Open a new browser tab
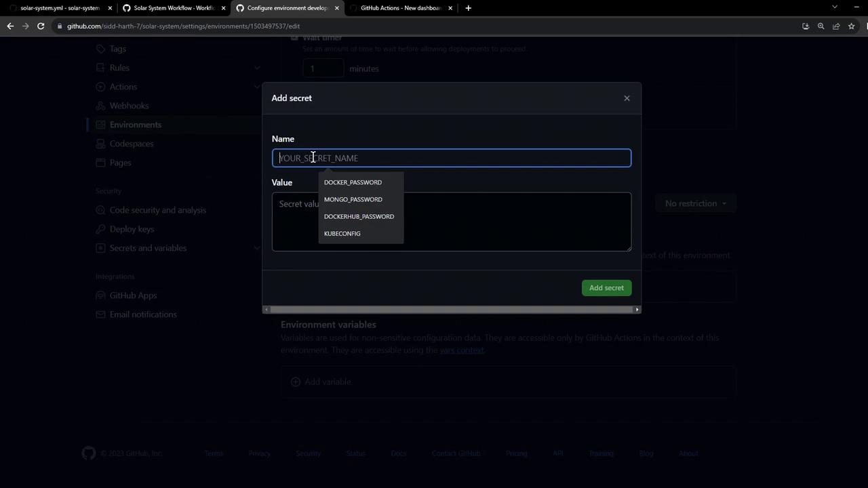 pos(468,8)
